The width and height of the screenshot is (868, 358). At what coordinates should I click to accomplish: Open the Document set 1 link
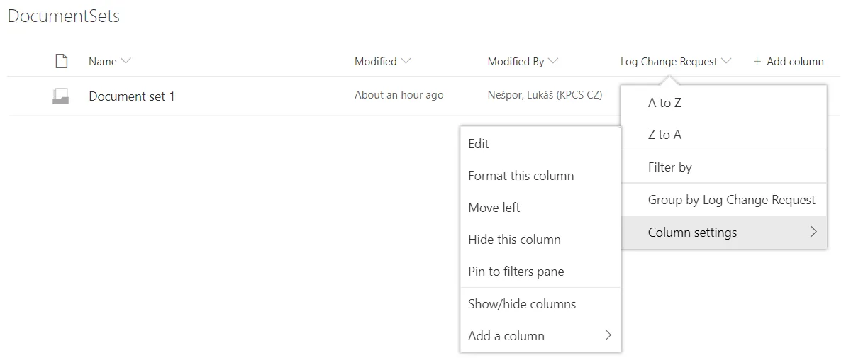pyautogui.click(x=131, y=96)
